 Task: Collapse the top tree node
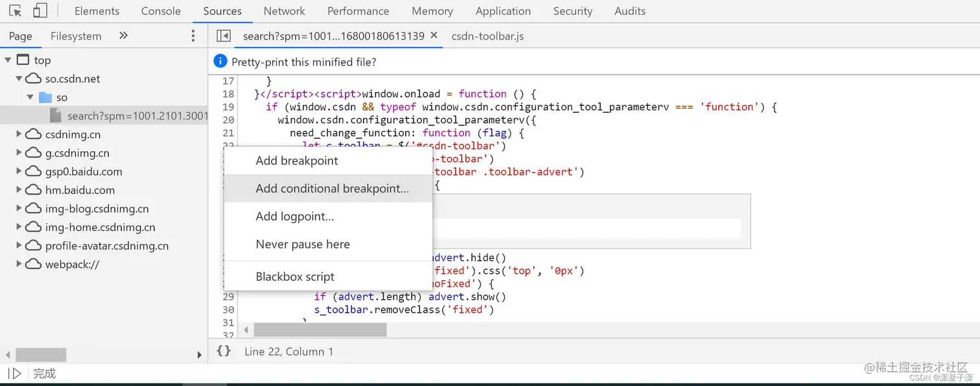[8, 60]
